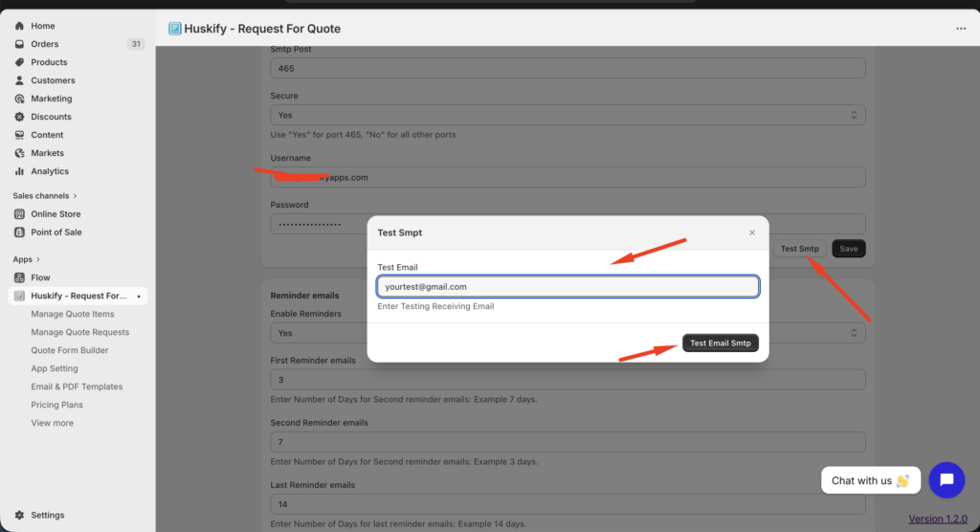The height and width of the screenshot is (532, 980).
Task: Open Orders via its inbox icon
Action: point(20,44)
